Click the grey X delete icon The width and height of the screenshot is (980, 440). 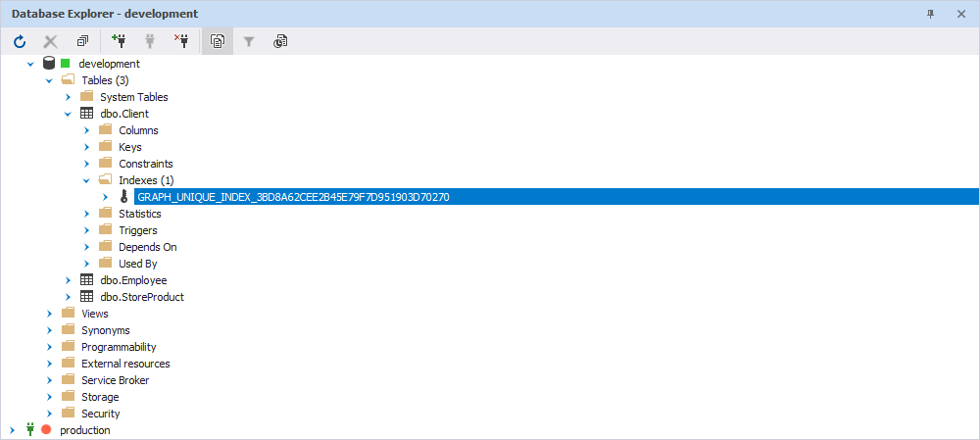(x=51, y=42)
